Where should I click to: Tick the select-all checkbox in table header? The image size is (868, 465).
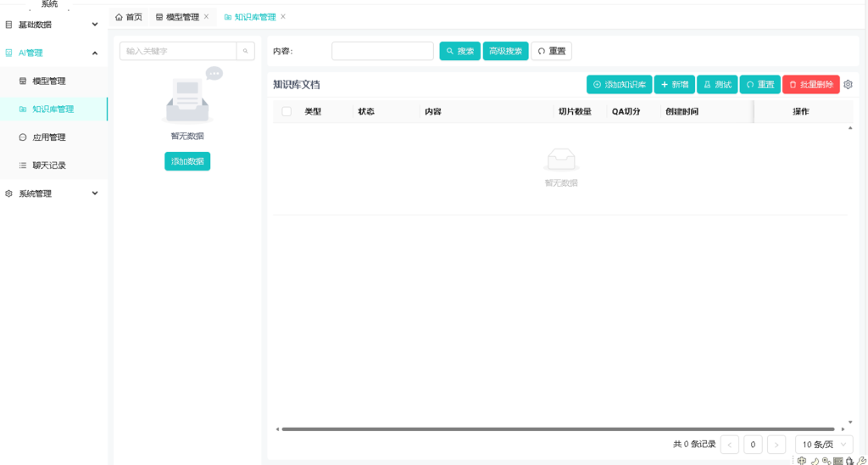[287, 111]
